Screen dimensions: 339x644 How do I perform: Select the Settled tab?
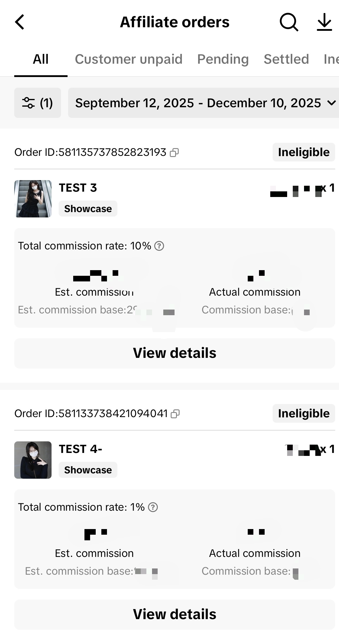[286, 59]
